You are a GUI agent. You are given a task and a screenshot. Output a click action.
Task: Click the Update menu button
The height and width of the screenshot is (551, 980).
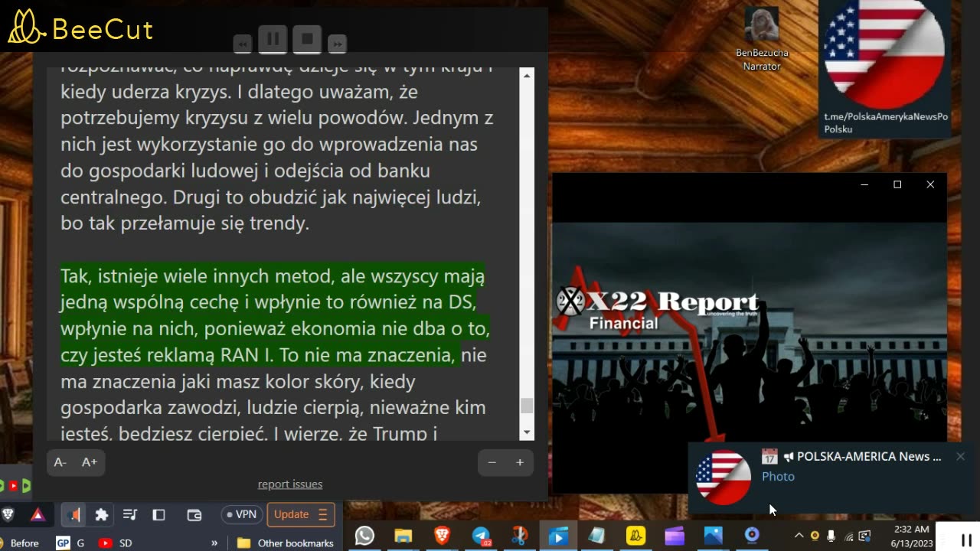[x=301, y=514]
